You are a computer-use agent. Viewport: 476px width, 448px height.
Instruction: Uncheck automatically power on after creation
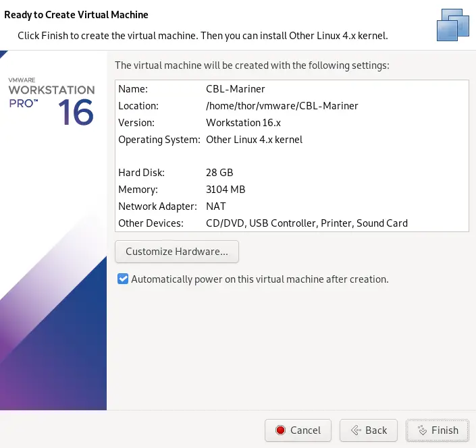123,279
